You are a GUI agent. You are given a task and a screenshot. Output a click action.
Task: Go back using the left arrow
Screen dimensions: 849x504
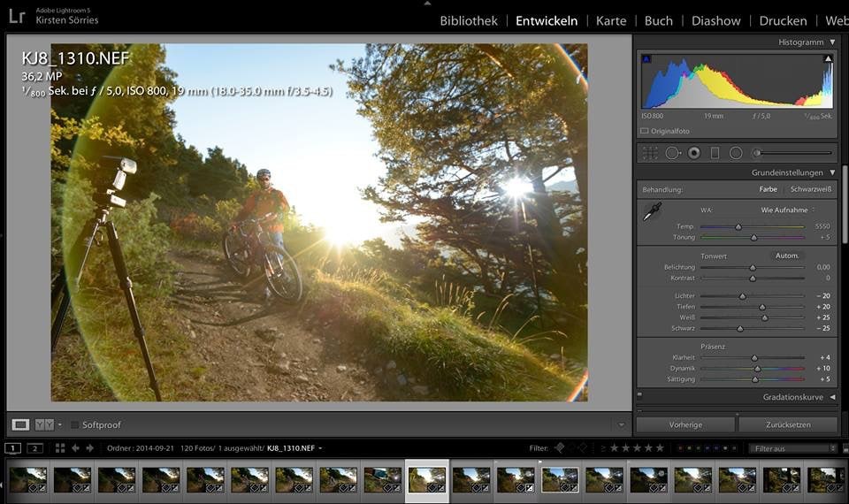coord(76,448)
